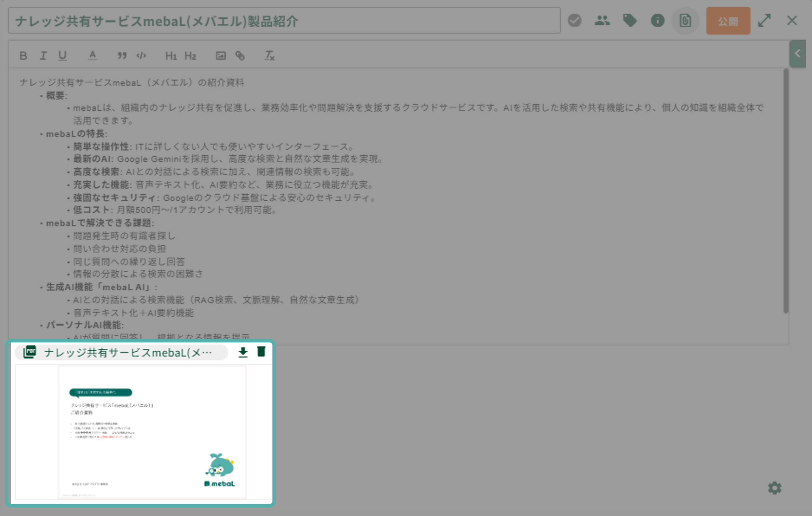Open the attachments clip icon
The image size is (812, 516).
(685, 21)
